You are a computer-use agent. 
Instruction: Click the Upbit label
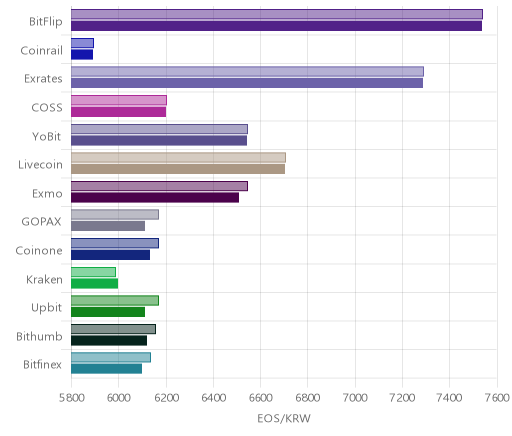pyautogui.click(x=46, y=308)
